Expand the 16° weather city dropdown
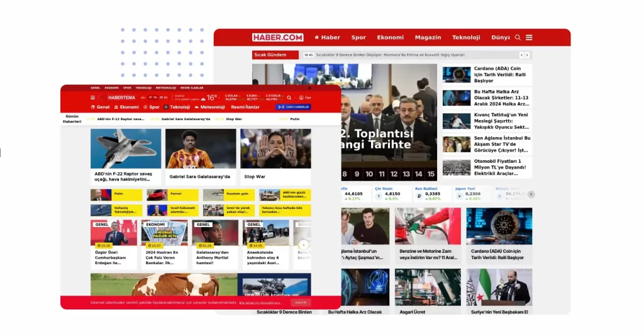 click(x=219, y=97)
